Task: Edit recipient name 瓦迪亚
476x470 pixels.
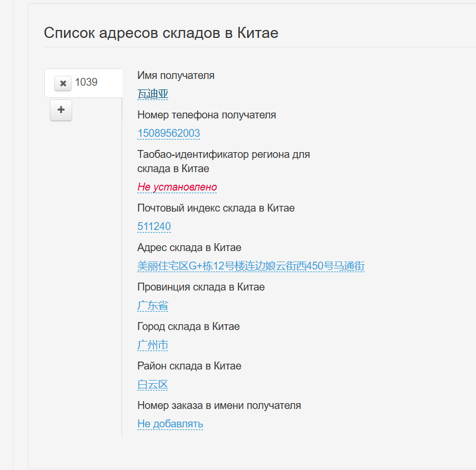Action: pos(153,94)
